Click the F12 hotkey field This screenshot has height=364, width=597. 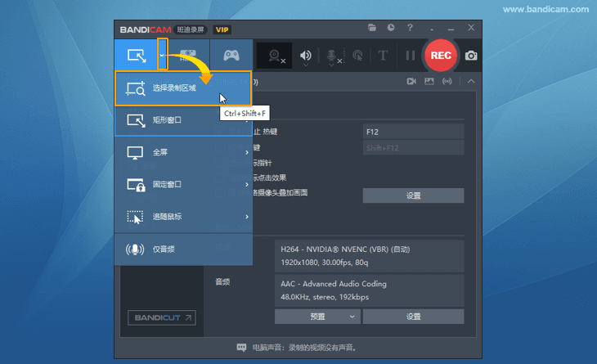(x=413, y=132)
